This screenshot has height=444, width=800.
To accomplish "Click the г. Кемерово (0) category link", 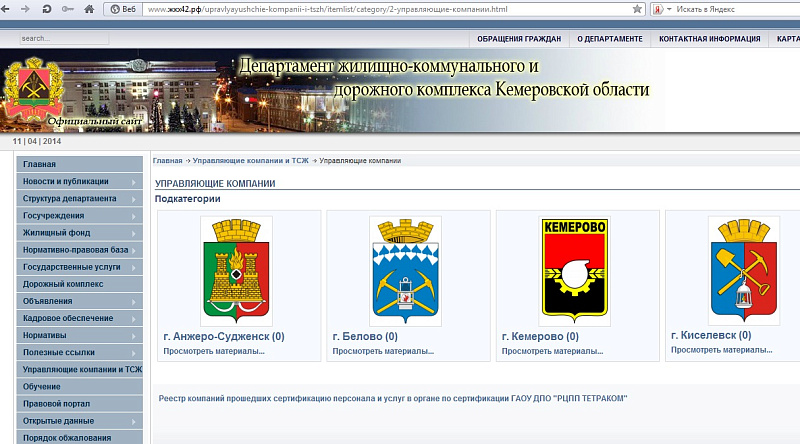I will [538, 337].
